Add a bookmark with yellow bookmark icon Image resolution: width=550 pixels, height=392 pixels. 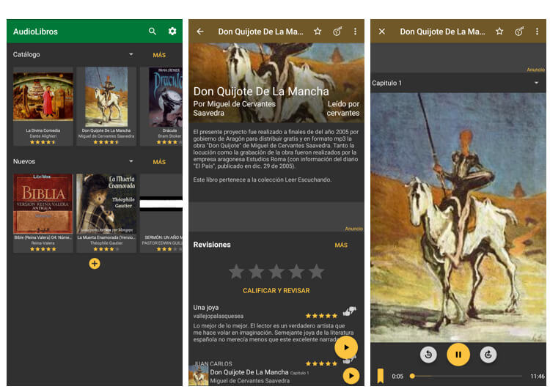tap(380, 376)
